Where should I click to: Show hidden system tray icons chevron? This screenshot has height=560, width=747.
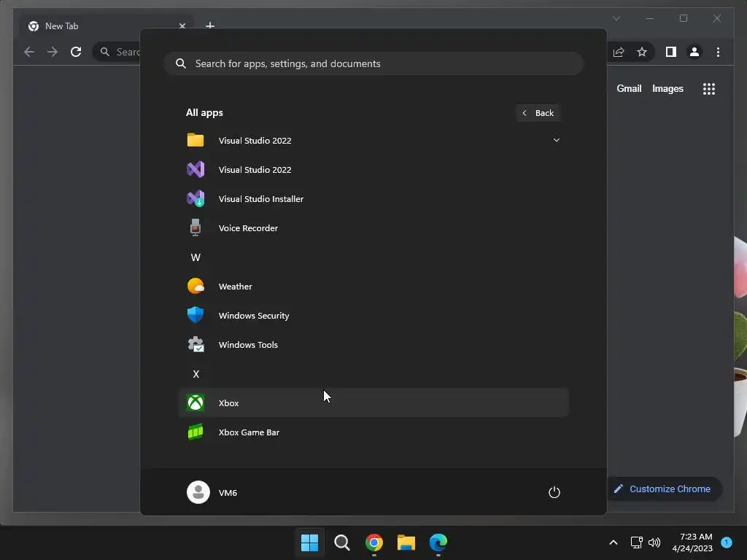click(614, 542)
